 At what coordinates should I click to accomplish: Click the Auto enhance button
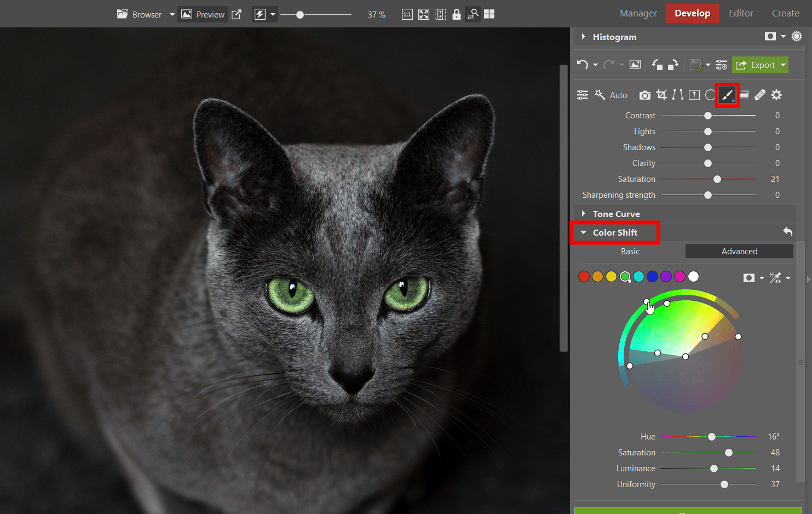pyautogui.click(x=612, y=95)
